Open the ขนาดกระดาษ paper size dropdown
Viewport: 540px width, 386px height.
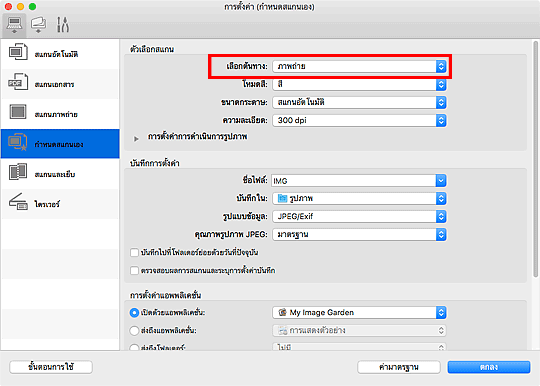(359, 102)
